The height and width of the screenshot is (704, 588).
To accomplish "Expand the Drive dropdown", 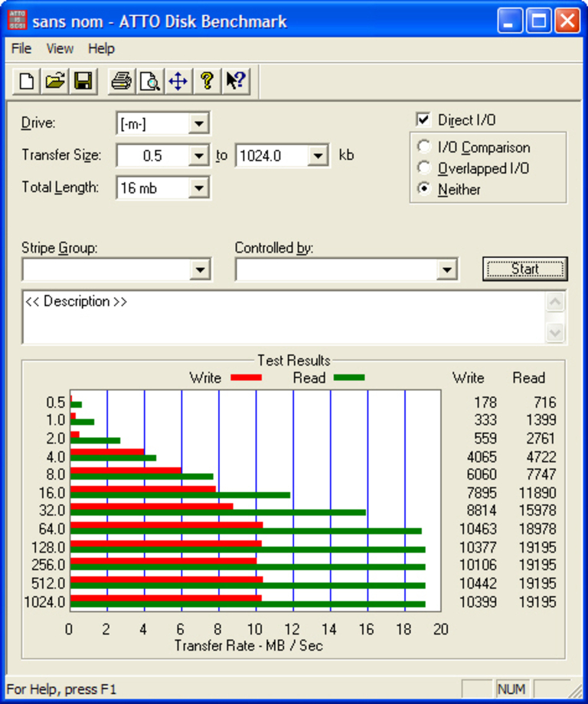I will pyautogui.click(x=198, y=123).
